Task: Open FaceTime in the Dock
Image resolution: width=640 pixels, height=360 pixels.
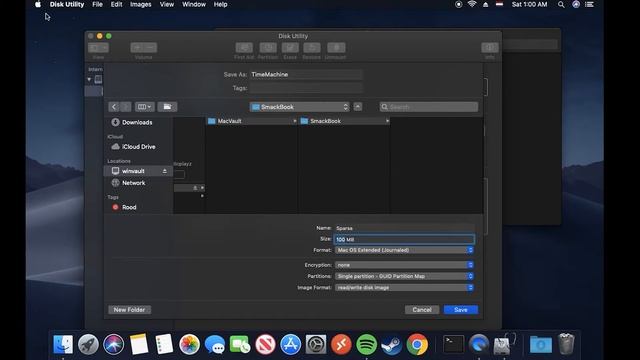Action: click(240, 344)
